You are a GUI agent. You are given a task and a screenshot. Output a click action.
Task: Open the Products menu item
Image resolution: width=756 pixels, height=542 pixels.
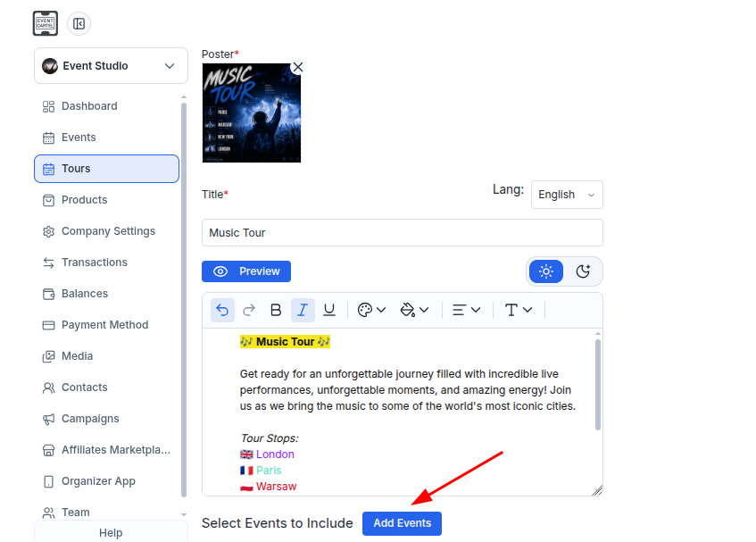coord(106,200)
